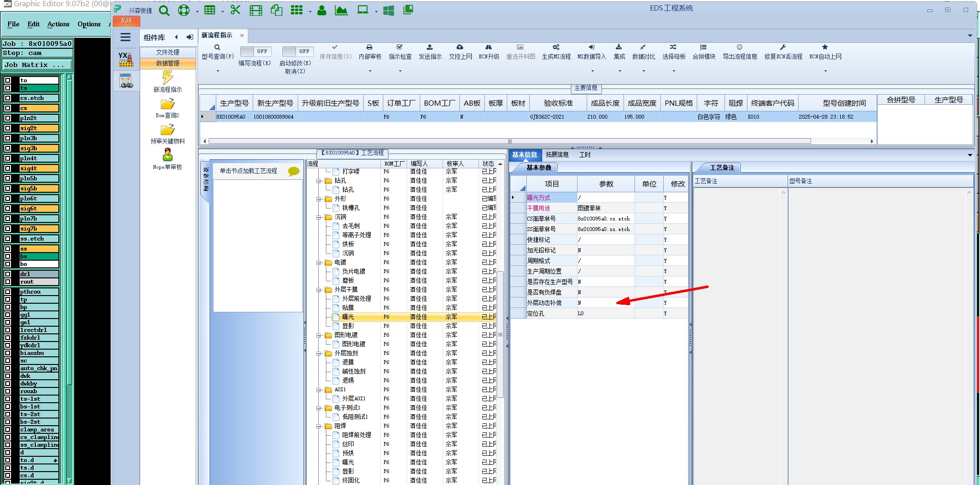Click the Job Matrix button

[37, 65]
